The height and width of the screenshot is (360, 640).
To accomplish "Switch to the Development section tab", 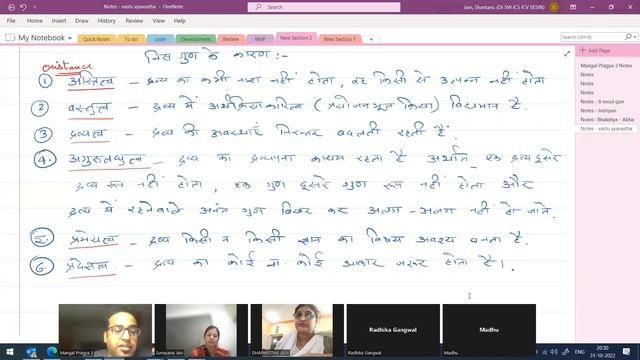I will (196, 39).
